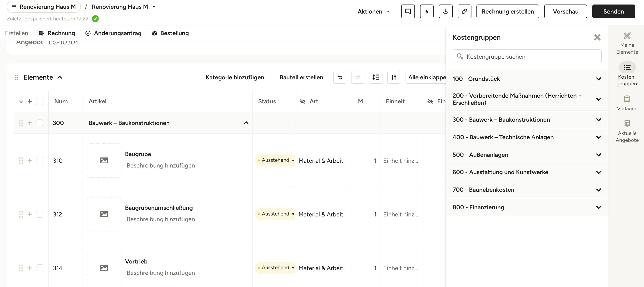Check the checkbox for row 310

click(x=40, y=160)
